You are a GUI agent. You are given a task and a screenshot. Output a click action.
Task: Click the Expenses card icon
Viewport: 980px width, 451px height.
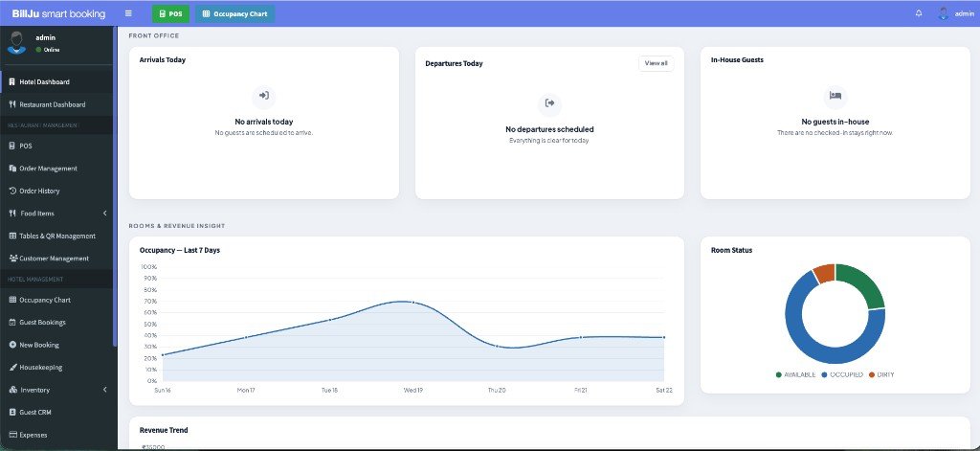click(11, 435)
